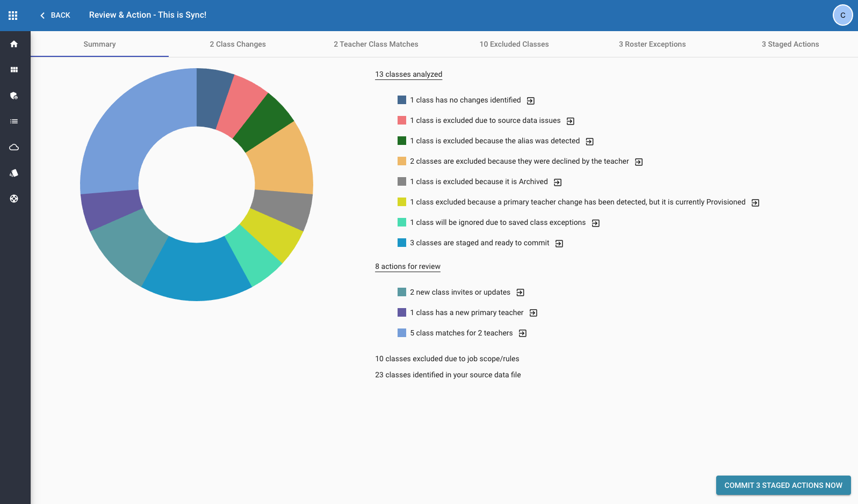Go to Home in the sidebar
The width and height of the screenshot is (858, 504).
pos(14,44)
